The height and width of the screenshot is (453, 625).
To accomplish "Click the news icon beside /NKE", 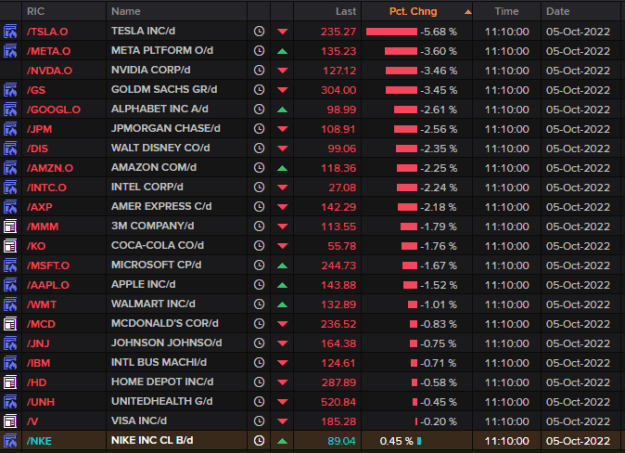I will point(10,441).
